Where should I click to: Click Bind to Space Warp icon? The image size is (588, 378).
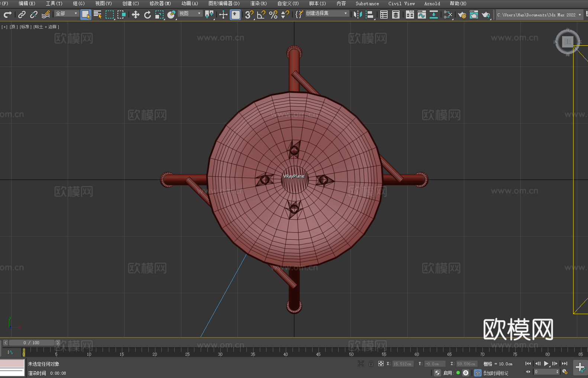[x=46, y=14]
